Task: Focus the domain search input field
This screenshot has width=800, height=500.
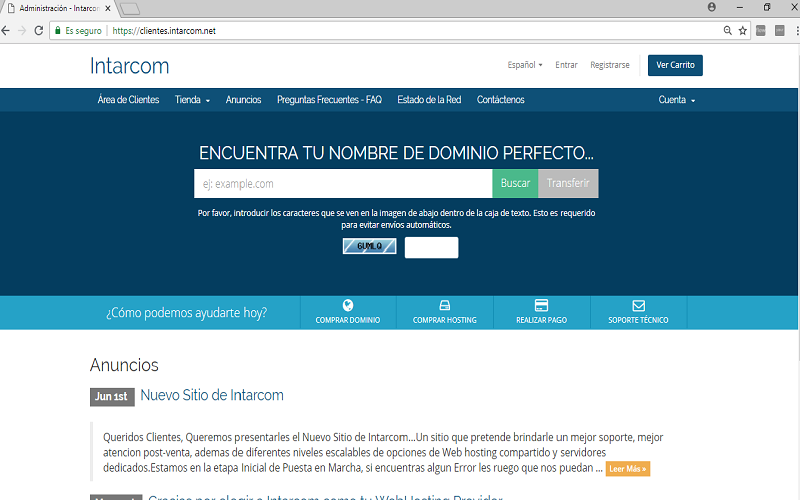Action: click(x=343, y=183)
